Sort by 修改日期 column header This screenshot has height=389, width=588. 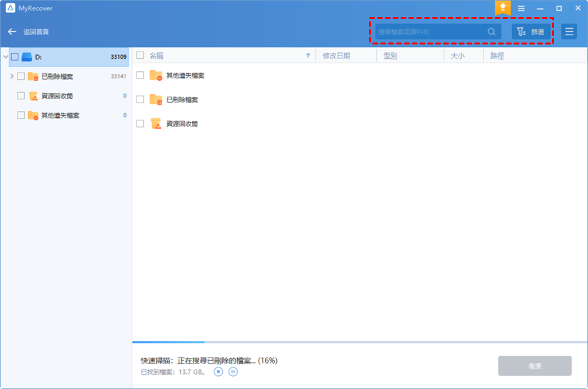coord(336,56)
